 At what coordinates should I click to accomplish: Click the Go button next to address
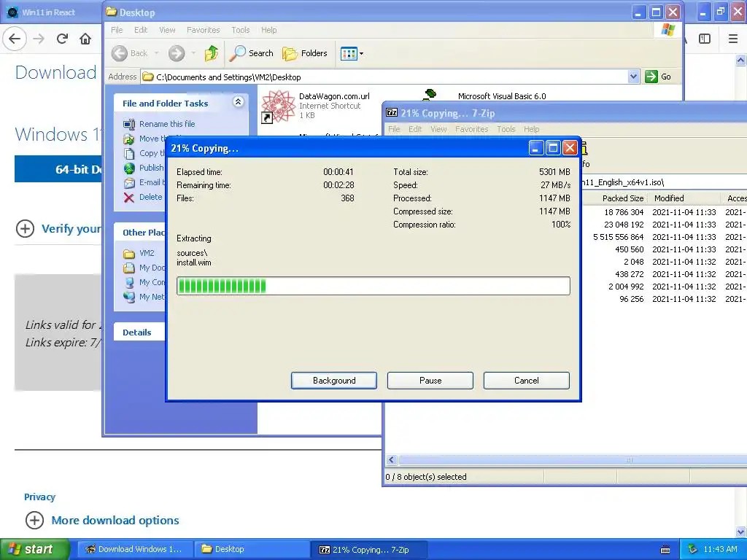pyautogui.click(x=659, y=77)
